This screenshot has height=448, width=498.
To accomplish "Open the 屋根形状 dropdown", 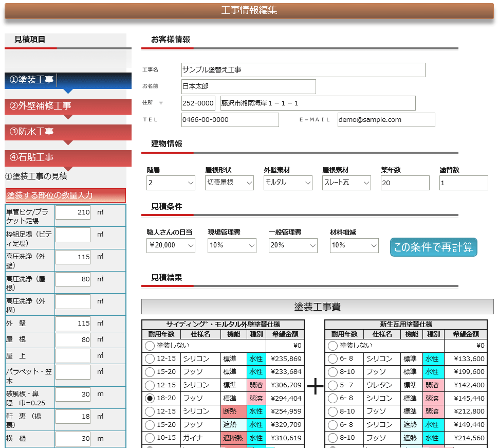I will 229,183.
